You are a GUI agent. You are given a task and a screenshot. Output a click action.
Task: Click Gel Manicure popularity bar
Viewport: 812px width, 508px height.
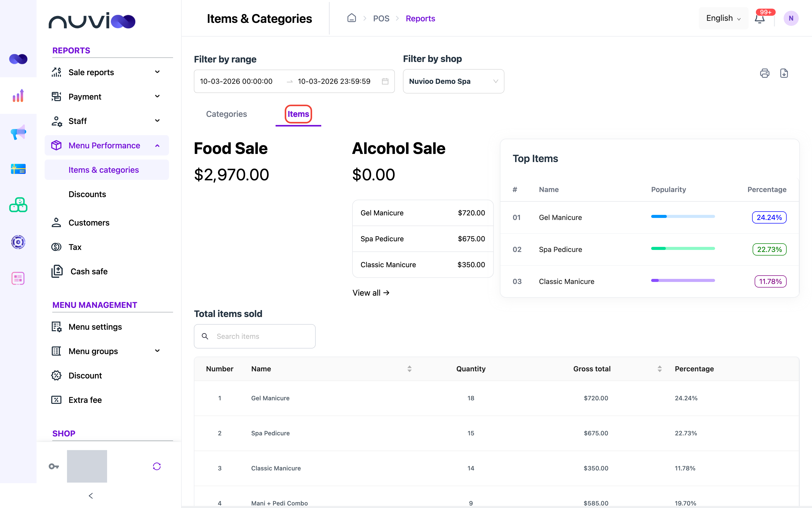683,217
